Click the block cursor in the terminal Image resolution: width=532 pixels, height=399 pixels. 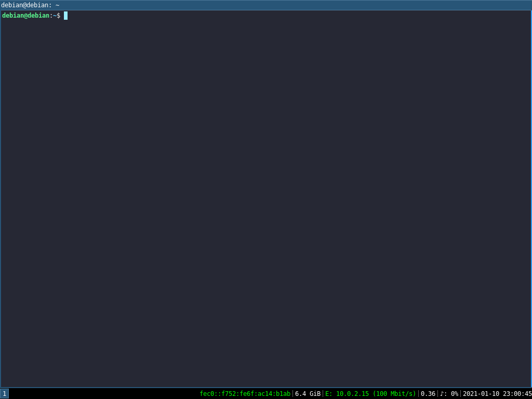tap(65, 16)
